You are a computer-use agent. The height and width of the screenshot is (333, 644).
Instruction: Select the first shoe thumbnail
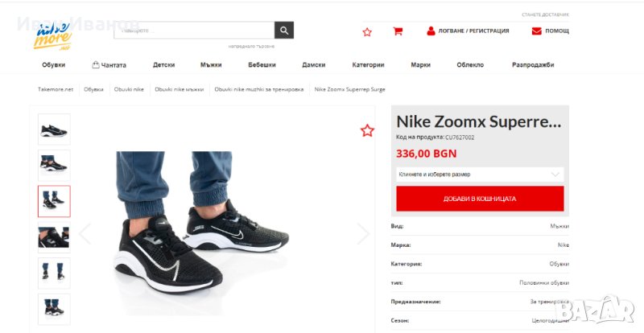(54, 129)
